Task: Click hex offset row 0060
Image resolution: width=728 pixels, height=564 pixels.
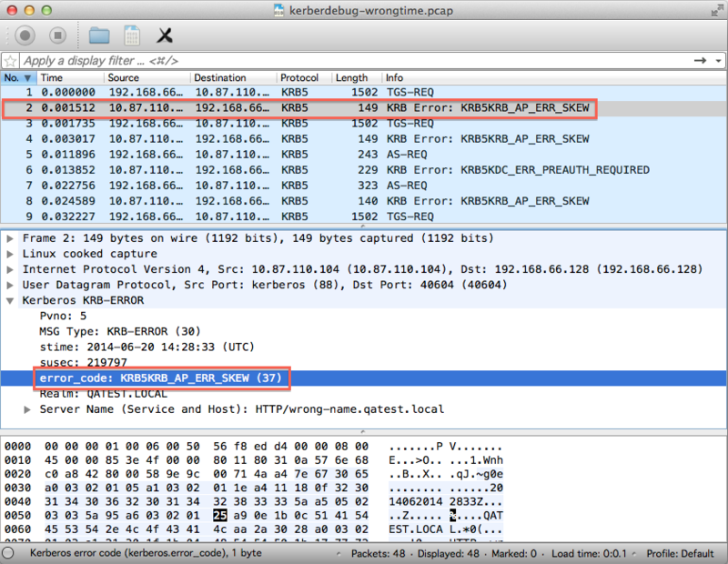Action: [x=17, y=529]
